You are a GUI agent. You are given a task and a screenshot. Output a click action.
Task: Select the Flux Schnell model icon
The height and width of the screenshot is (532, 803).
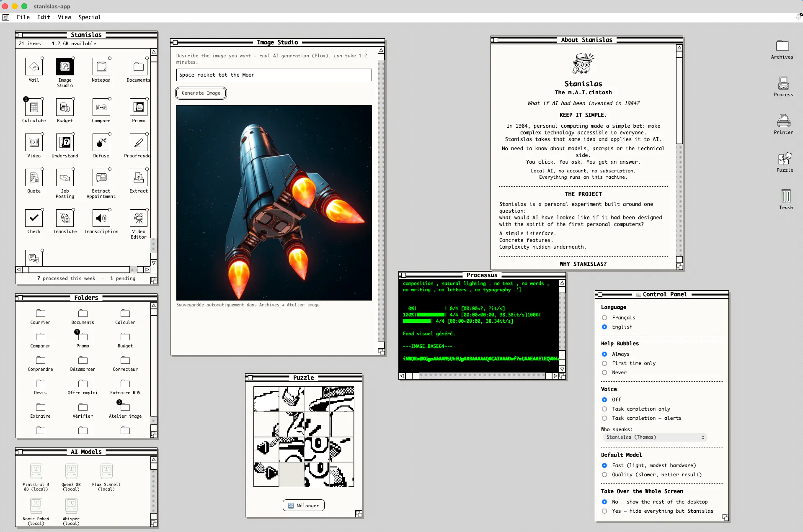pos(106,472)
